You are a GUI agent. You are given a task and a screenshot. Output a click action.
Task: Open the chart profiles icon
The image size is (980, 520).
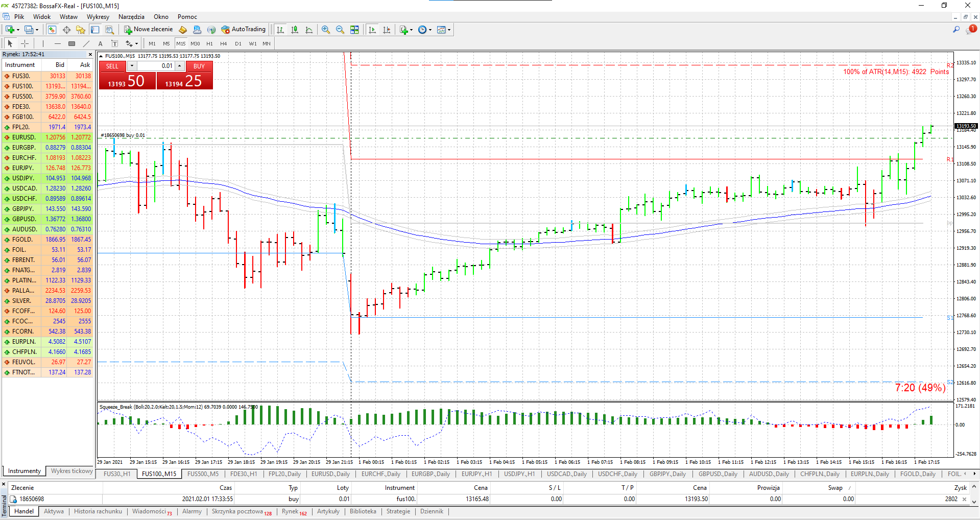click(31, 30)
